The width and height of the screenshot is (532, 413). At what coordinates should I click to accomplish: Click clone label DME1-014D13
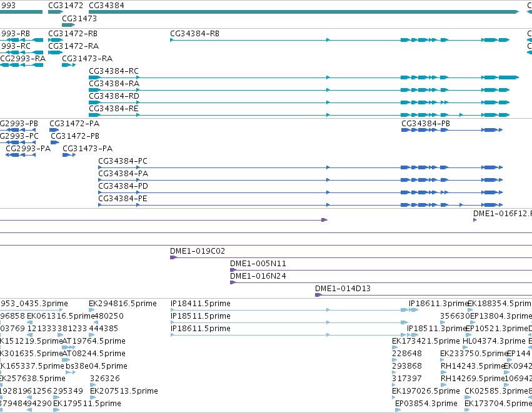tap(343, 289)
